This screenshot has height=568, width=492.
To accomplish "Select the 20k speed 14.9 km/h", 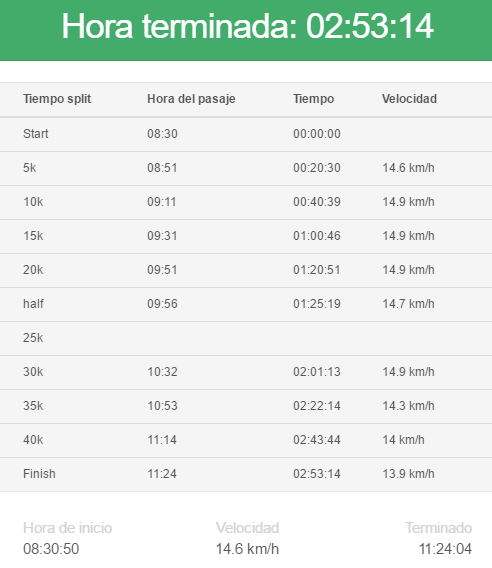I will [x=408, y=270].
